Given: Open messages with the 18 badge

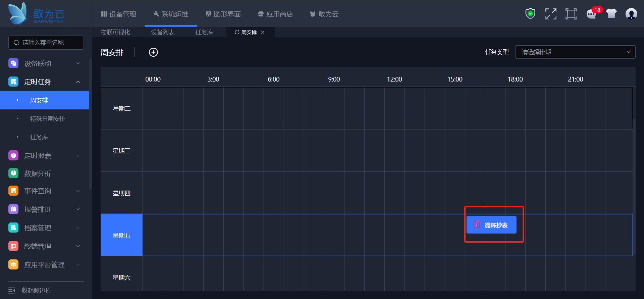Looking at the screenshot, I should point(592,14).
